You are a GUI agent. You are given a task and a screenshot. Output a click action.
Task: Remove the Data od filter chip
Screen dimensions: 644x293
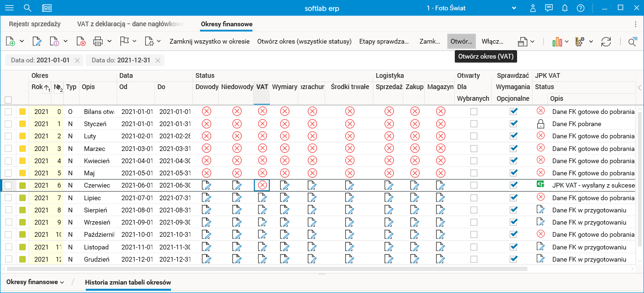coord(77,60)
